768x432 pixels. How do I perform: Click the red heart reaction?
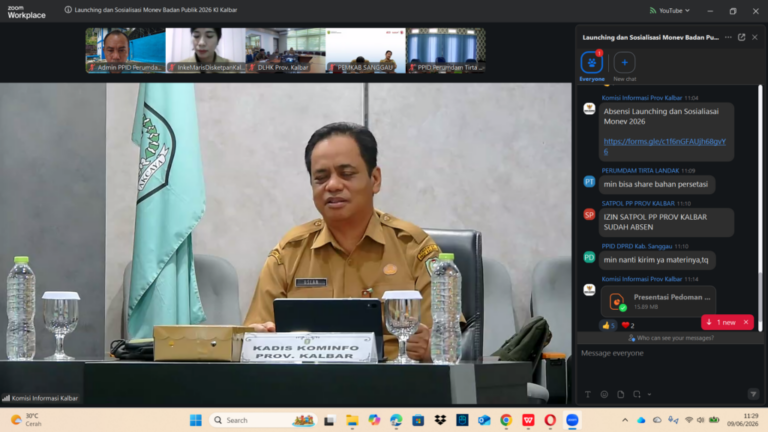tap(627, 325)
